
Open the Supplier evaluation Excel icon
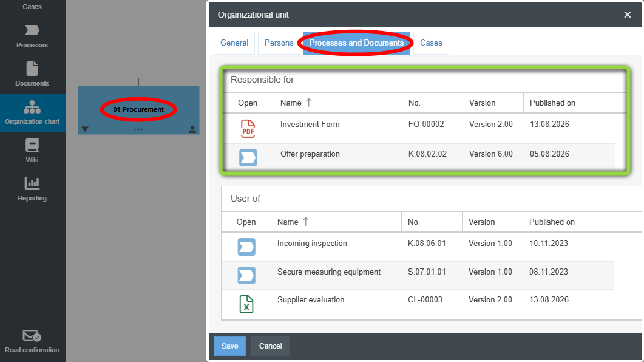(246, 304)
